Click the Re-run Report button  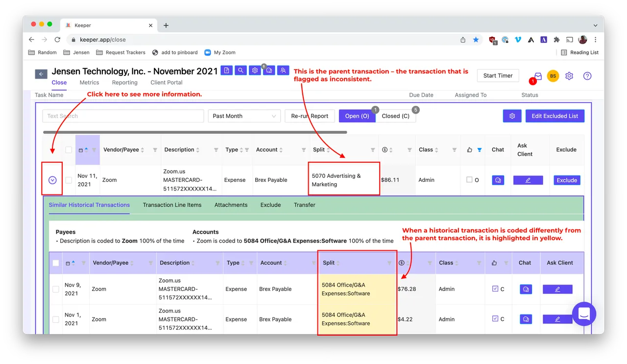point(310,116)
